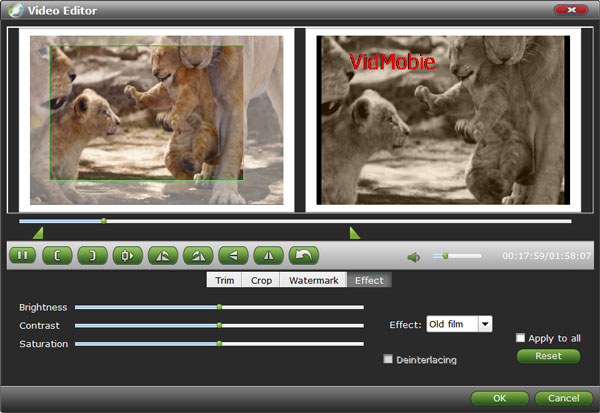Close the Video Editor window

pyautogui.click(x=571, y=10)
